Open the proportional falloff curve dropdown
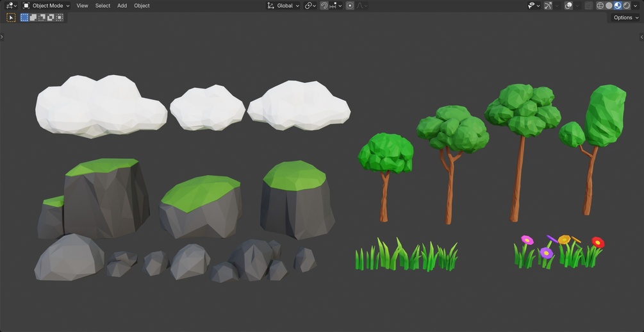This screenshot has height=332, width=644. (x=361, y=6)
